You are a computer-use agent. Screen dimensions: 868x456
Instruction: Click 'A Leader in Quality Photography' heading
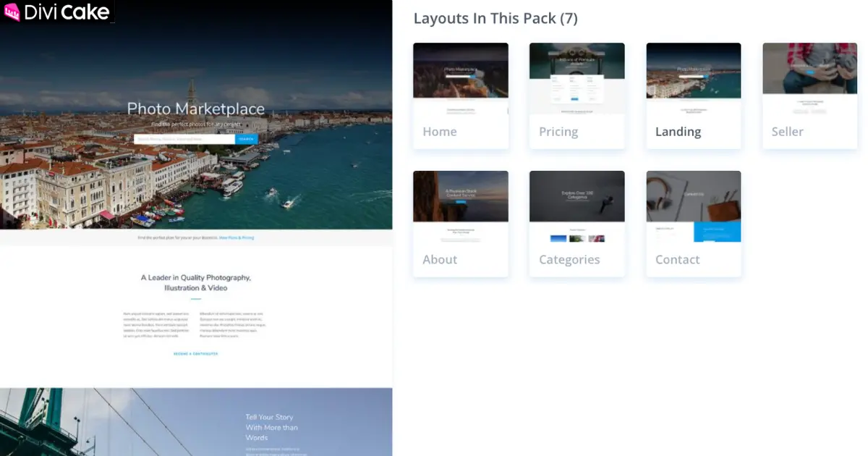pos(196,282)
